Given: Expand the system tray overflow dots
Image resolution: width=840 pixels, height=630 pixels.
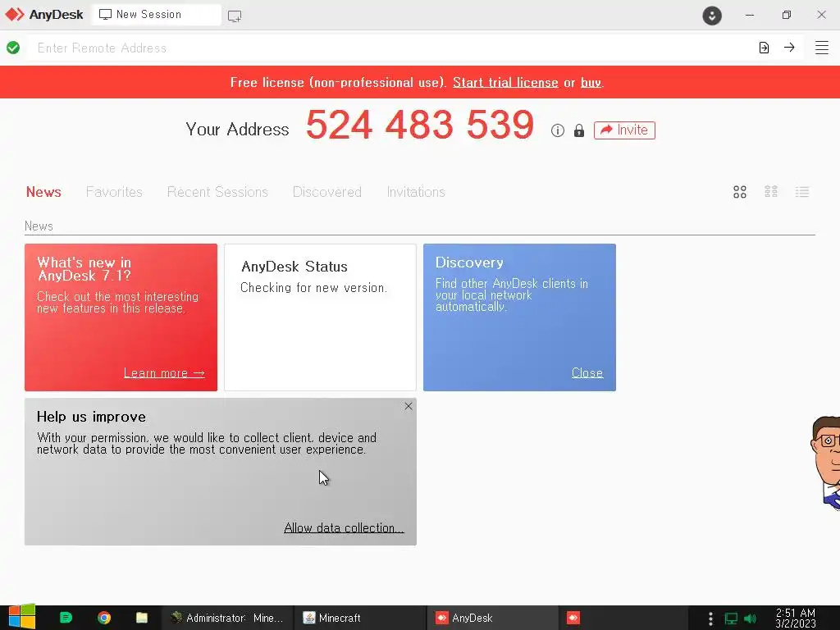Looking at the screenshot, I should [x=710, y=619].
